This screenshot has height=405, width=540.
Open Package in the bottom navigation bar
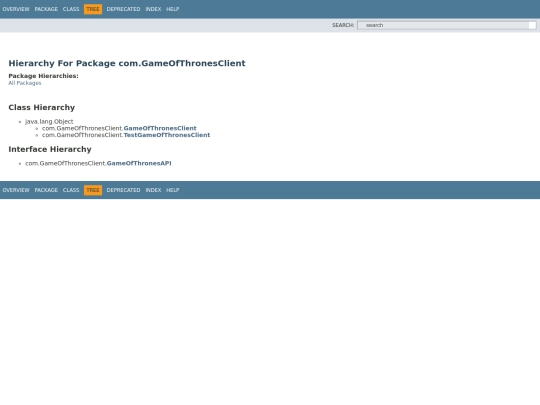46,190
